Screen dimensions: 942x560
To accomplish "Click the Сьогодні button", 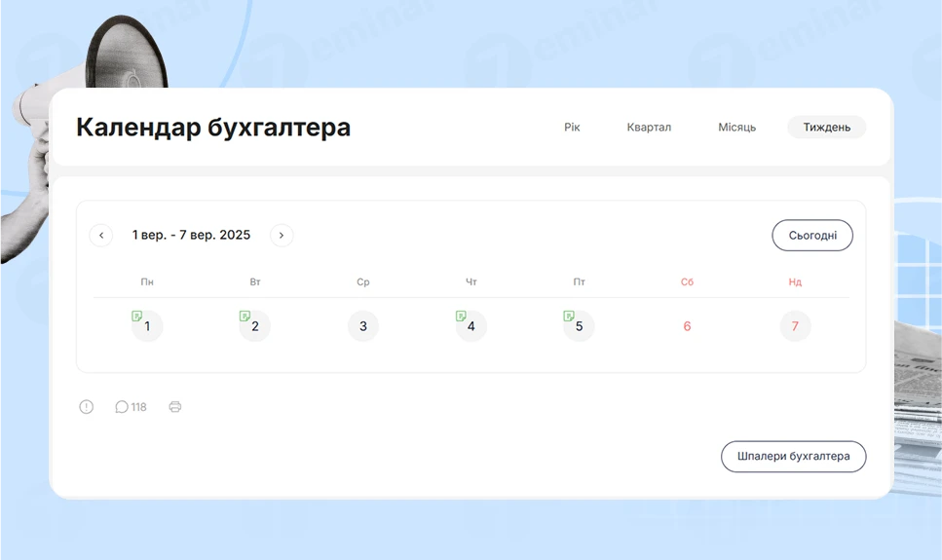I will coord(812,235).
